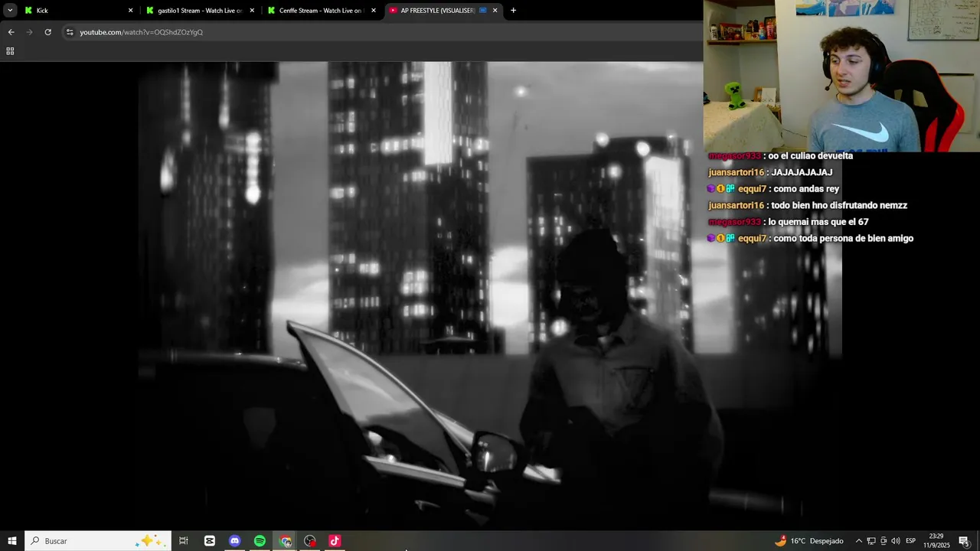Viewport: 980px width, 551px height.
Task: Open CapCut from the taskbar
Action: [x=210, y=541]
